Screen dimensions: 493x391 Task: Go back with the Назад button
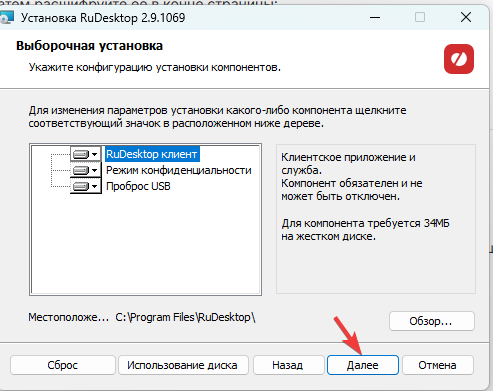pyautogui.click(x=288, y=365)
